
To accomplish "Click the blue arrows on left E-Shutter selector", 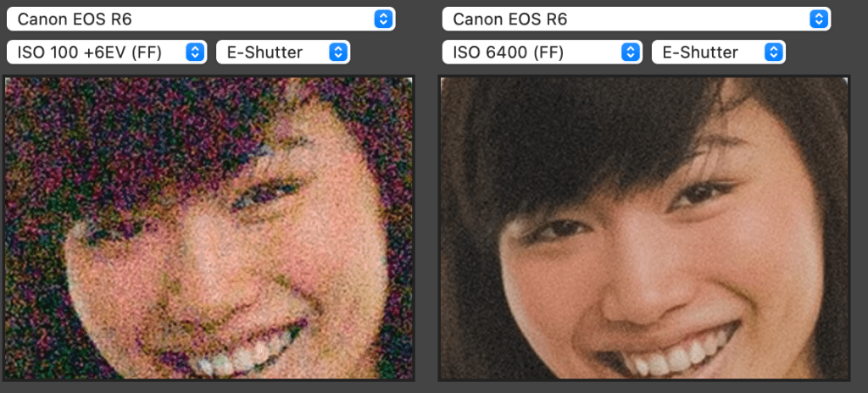I will pyautogui.click(x=338, y=53).
